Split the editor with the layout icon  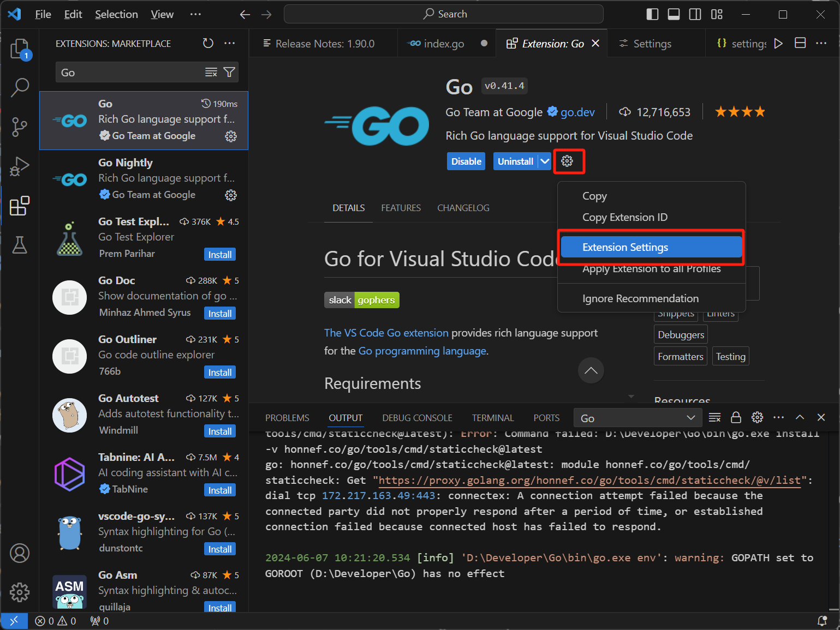[x=800, y=43]
